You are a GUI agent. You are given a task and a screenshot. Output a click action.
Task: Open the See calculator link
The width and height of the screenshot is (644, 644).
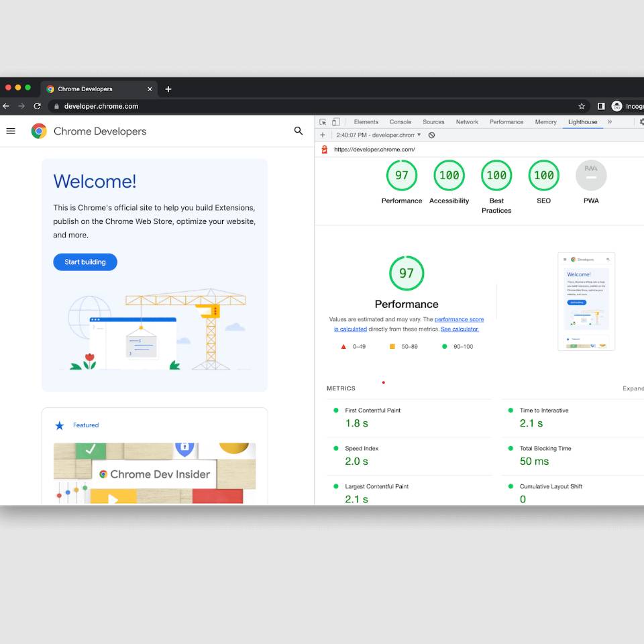click(460, 329)
